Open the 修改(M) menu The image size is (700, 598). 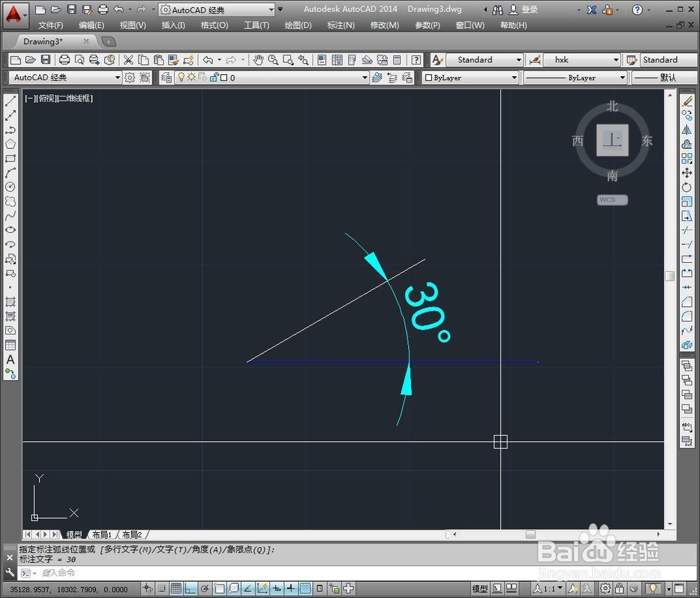pyautogui.click(x=384, y=25)
